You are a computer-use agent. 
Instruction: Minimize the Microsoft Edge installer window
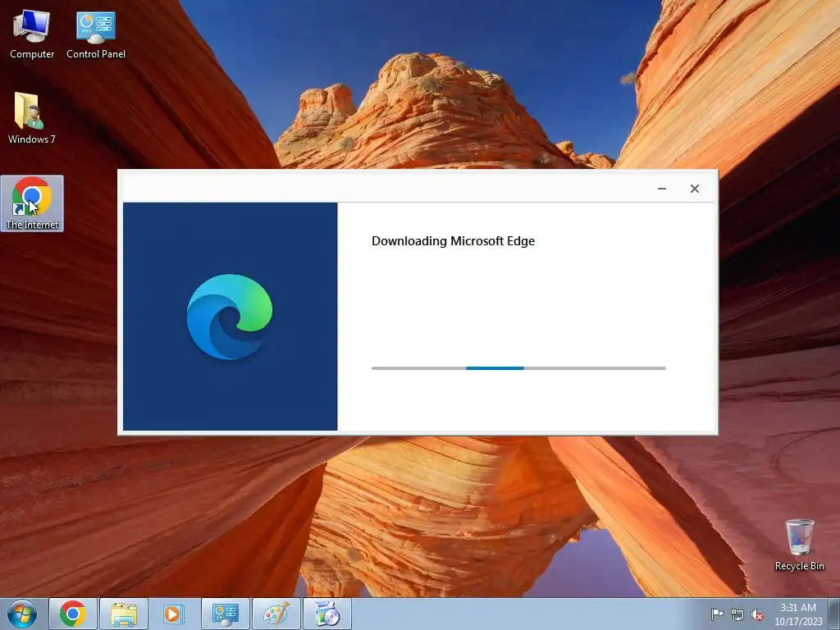[x=662, y=189]
